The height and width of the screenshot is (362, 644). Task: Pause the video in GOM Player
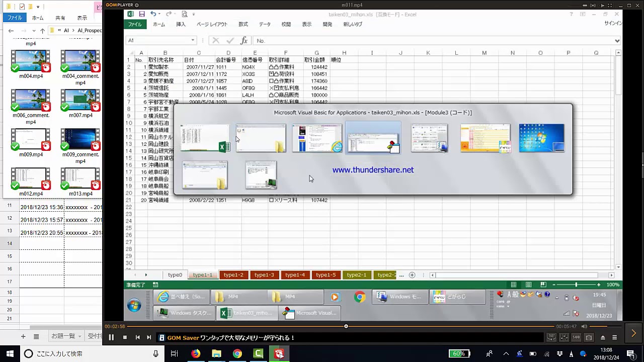tap(111, 337)
